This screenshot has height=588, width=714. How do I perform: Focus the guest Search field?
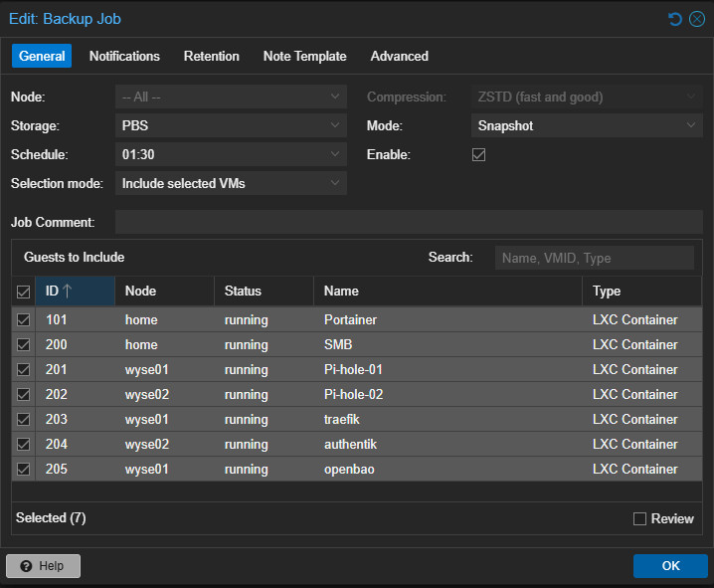point(595,258)
